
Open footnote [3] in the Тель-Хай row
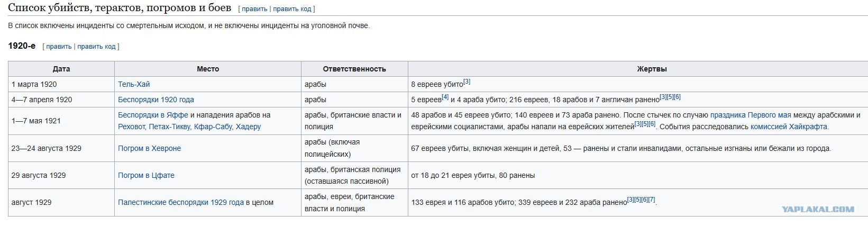[x=467, y=82]
